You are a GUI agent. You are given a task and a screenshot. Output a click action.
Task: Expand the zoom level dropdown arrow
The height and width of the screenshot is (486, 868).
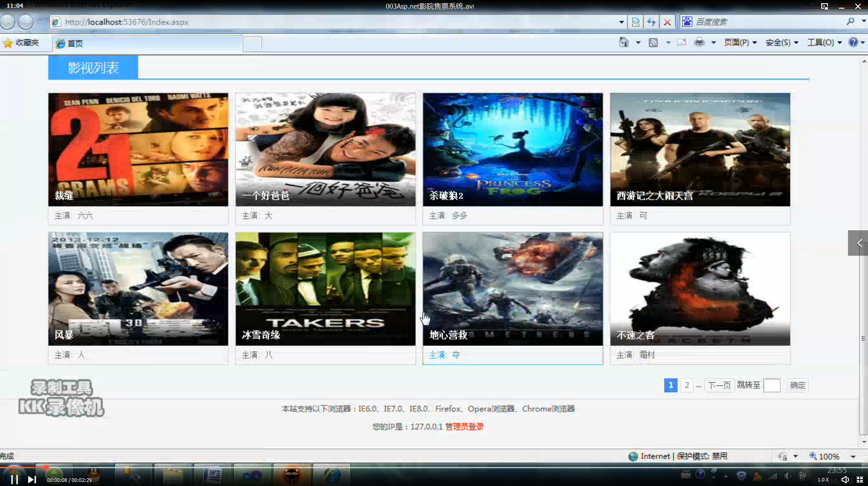tap(853, 456)
